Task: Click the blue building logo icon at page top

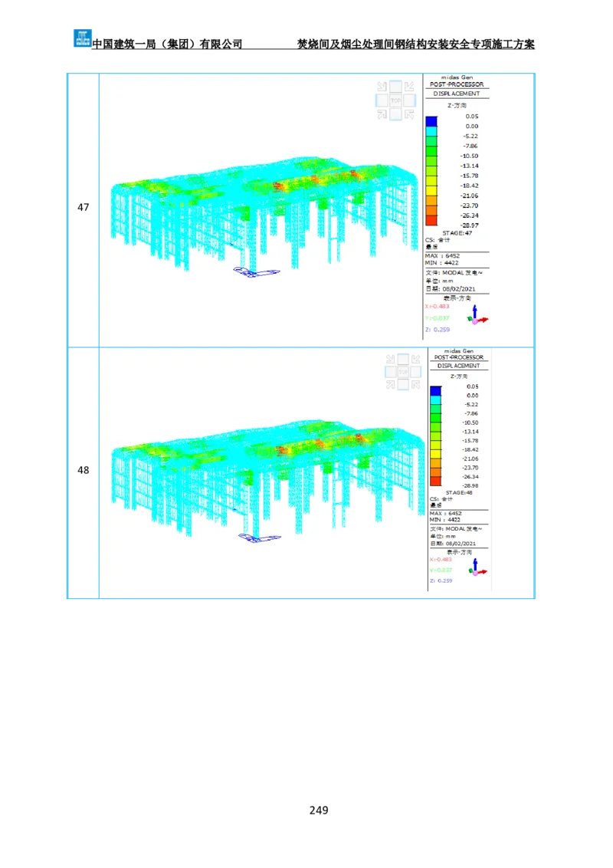Action: pos(82,37)
